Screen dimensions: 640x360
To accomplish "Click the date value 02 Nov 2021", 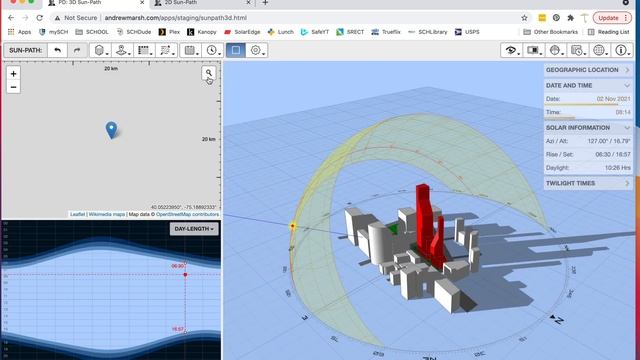I will click(x=613, y=99).
